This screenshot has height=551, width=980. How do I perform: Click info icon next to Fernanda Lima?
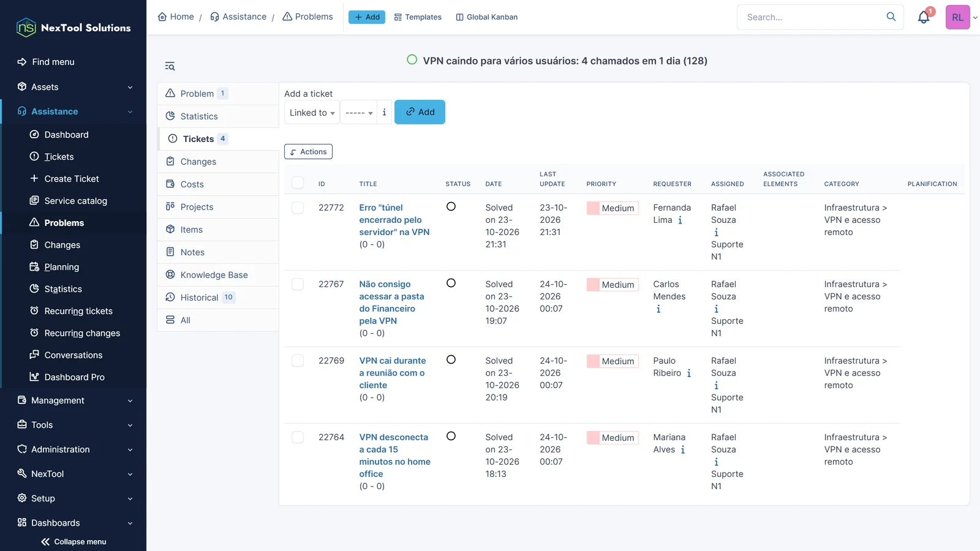[680, 220]
